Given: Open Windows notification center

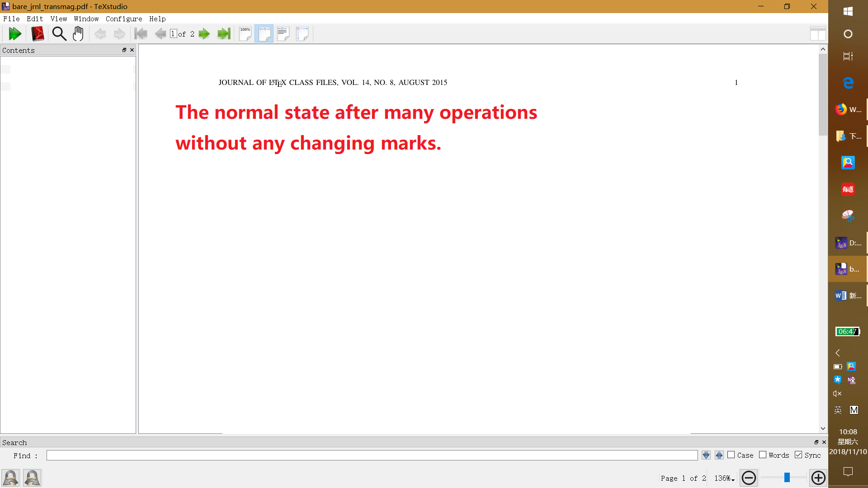Looking at the screenshot, I should click(848, 472).
